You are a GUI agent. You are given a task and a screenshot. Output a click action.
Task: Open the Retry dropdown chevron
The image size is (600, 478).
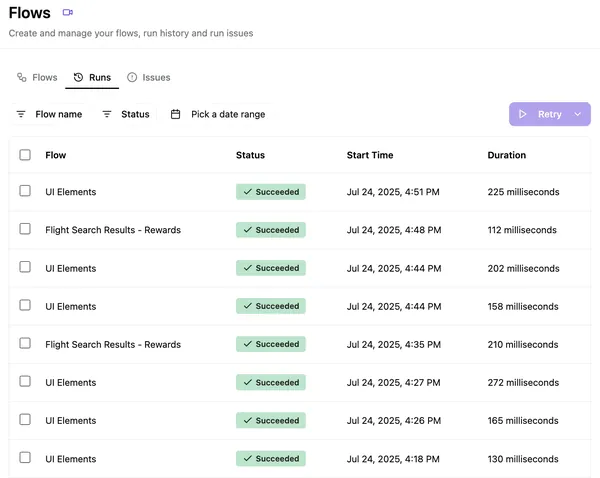point(578,114)
